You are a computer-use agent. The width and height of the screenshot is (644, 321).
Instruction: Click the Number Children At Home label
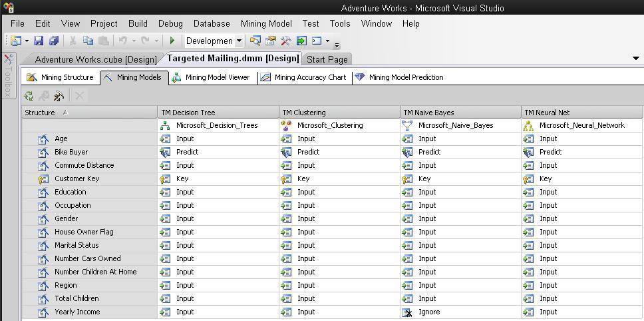pyautogui.click(x=95, y=272)
